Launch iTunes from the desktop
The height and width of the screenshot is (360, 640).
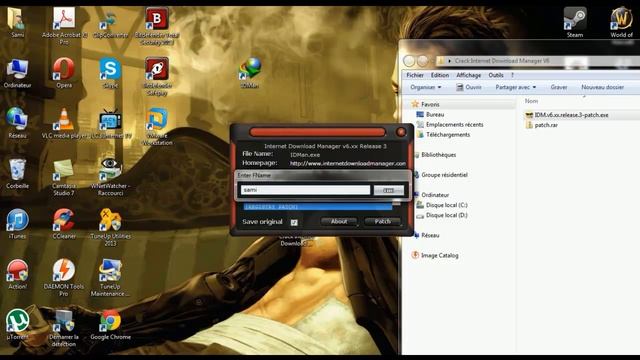[x=17, y=224]
